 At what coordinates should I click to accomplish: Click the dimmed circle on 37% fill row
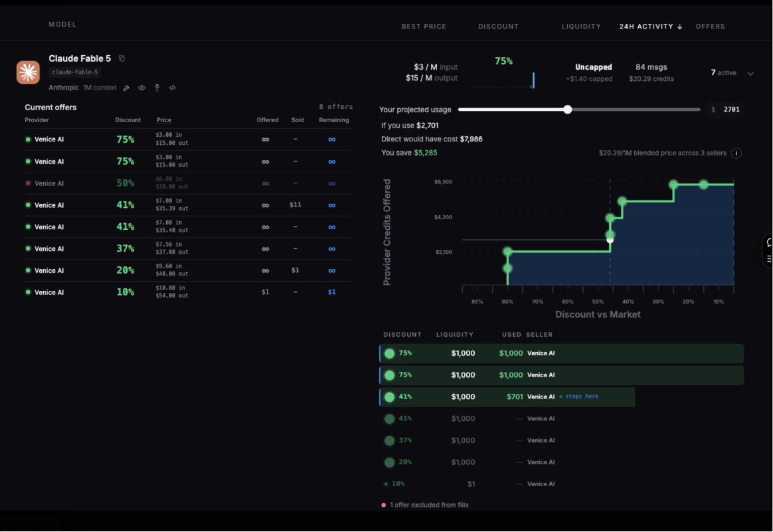389,440
